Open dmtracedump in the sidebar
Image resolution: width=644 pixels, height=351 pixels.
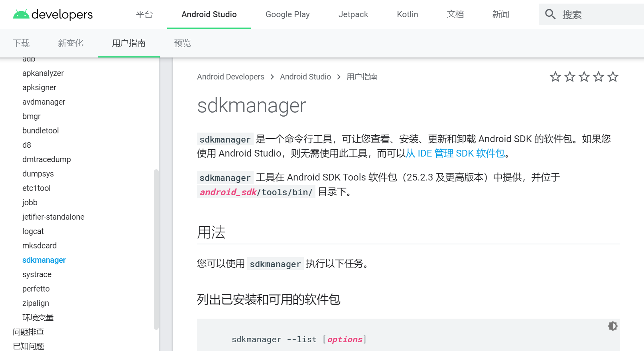point(47,159)
